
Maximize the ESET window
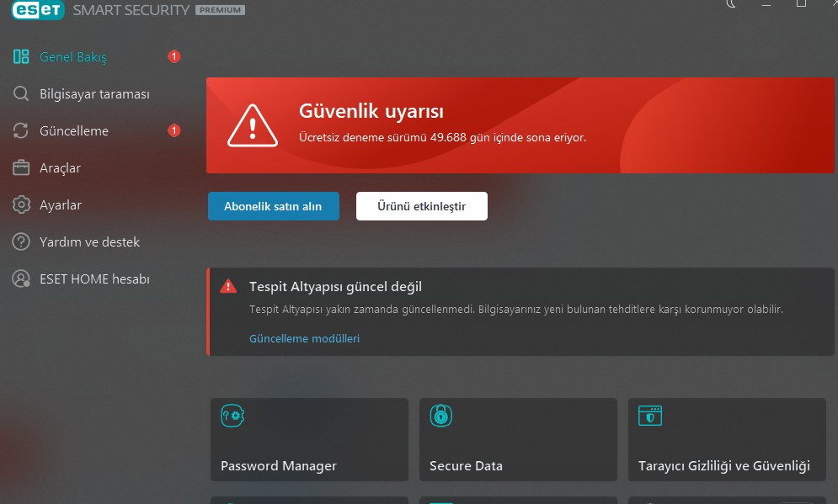pos(801,4)
